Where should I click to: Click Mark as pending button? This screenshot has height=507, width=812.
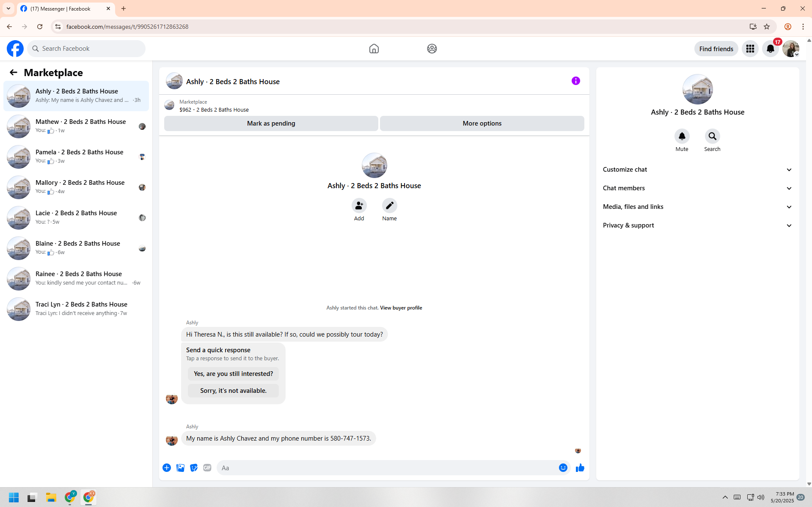[x=271, y=123]
